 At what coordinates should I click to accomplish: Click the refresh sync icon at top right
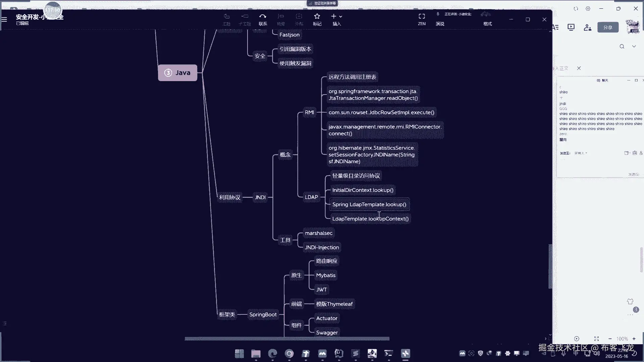[x=576, y=9]
